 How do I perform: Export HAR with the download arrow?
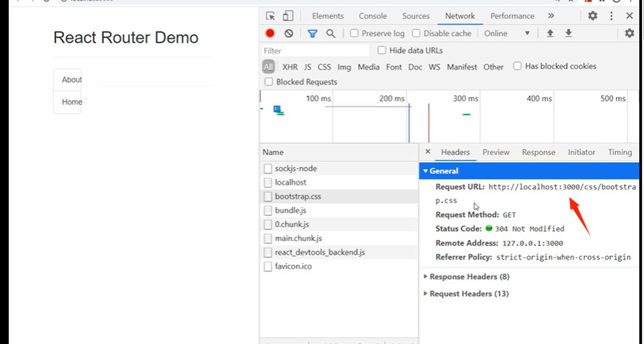coord(568,34)
